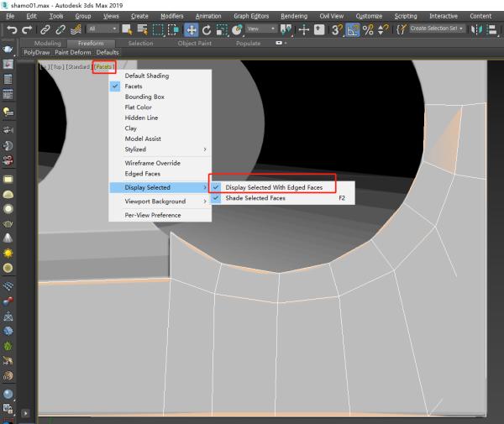
Task: Click the yellow sun icon
Action: [x=8, y=253]
